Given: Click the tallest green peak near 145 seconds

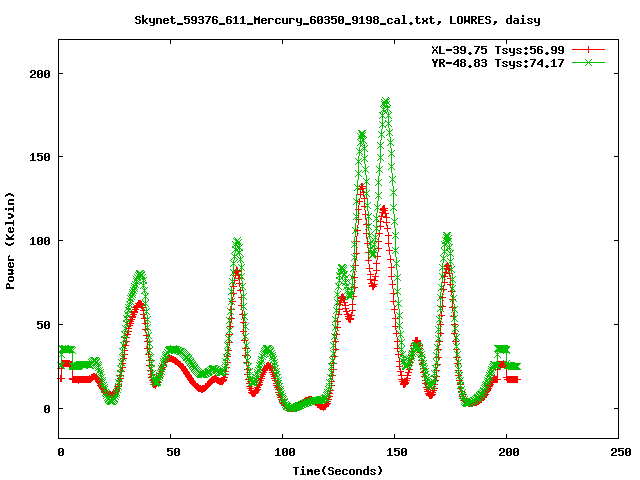Looking at the screenshot, I should click(385, 102).
